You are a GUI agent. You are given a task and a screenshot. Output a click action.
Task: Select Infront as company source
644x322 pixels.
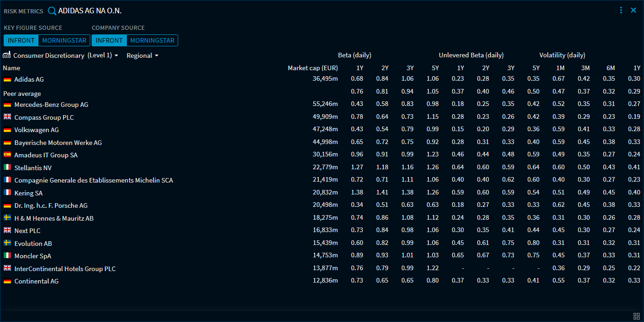(x=109, y=40)
